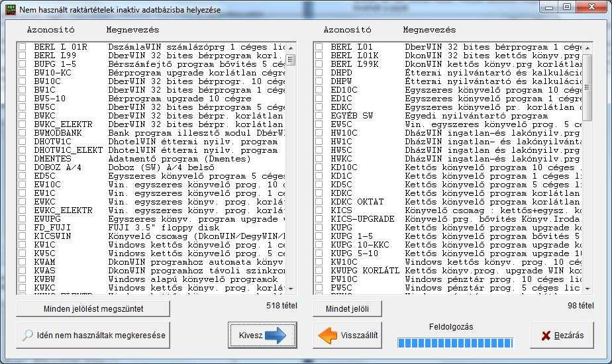612x364 pixels.
Task: Click the Mindet jelöli button
Action: [x=347, y=308]
